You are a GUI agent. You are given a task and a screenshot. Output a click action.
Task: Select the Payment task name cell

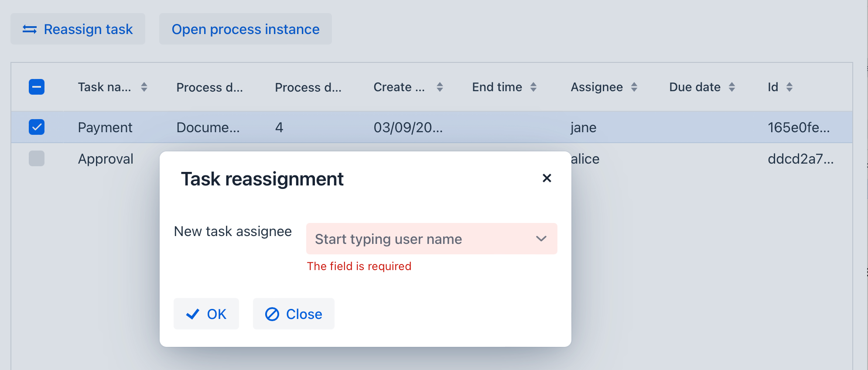[105, 127]
